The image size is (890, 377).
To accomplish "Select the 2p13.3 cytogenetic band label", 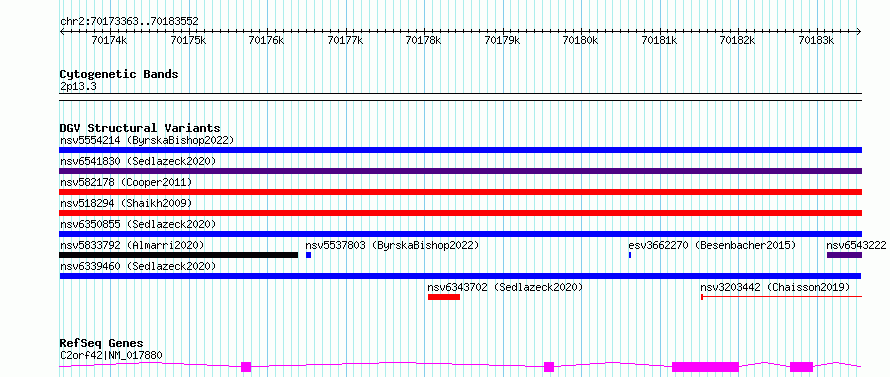I will pos(79,87).
